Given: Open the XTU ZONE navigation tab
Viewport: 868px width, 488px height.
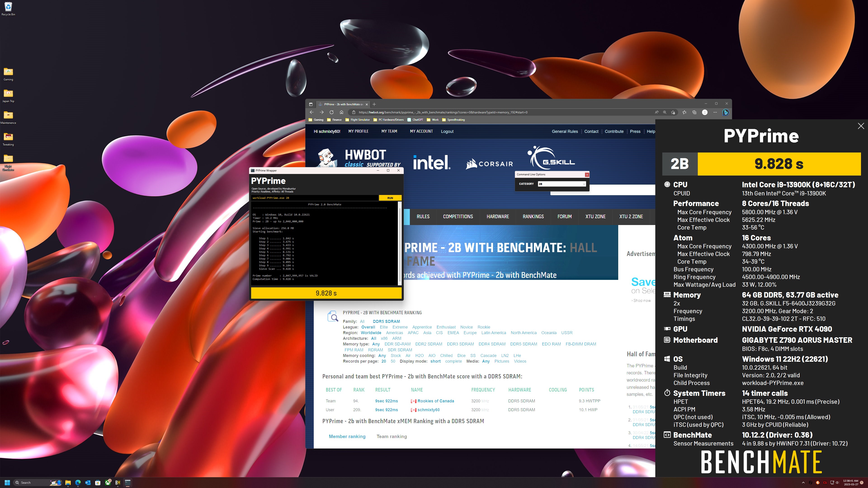Looking at the screenshot, I should [595, 217].
